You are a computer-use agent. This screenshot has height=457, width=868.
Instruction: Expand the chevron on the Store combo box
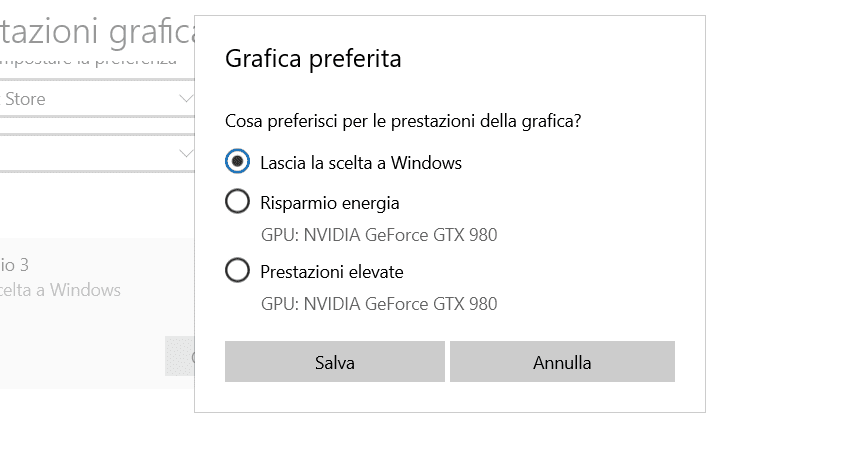[185, 99]
